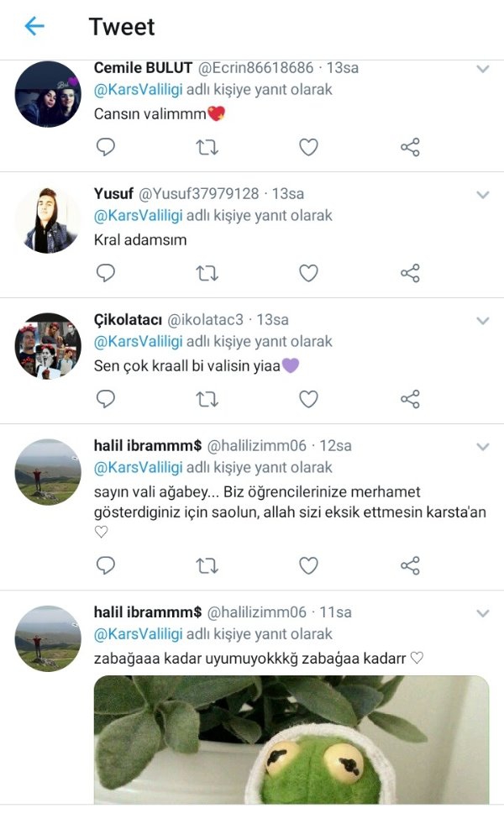Like Cemile BULUT's 'Cansın valimmm' tweet

(x=308, y=147)
